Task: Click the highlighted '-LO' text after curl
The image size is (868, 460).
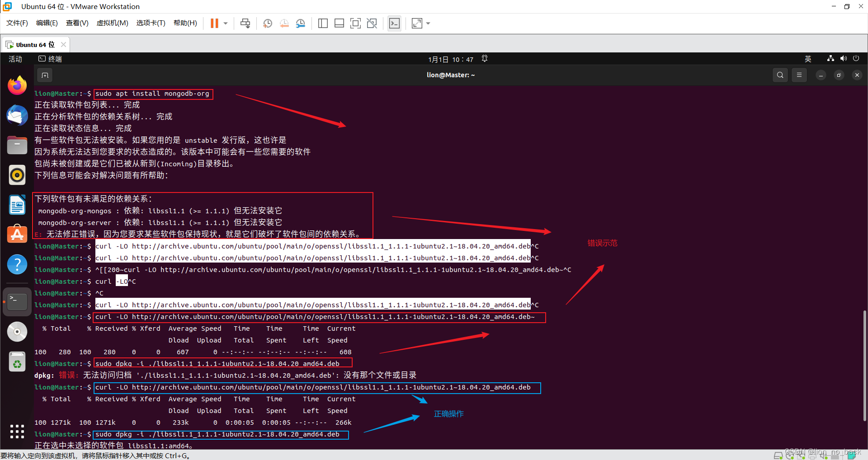Action: pos(122,282)
